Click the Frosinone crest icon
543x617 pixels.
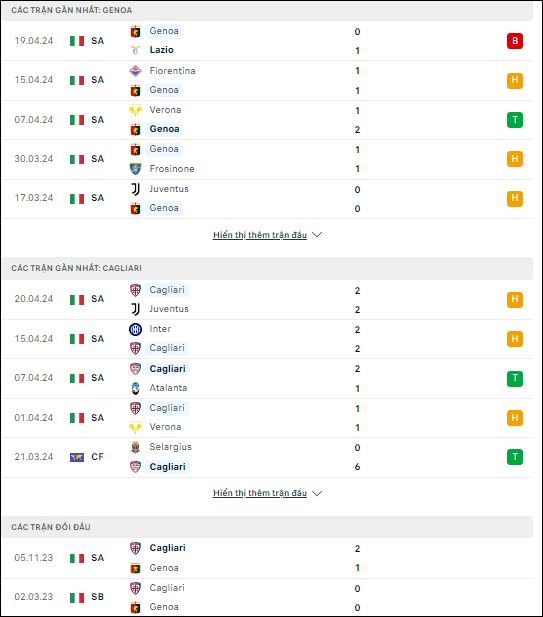(x=135, y=169)
